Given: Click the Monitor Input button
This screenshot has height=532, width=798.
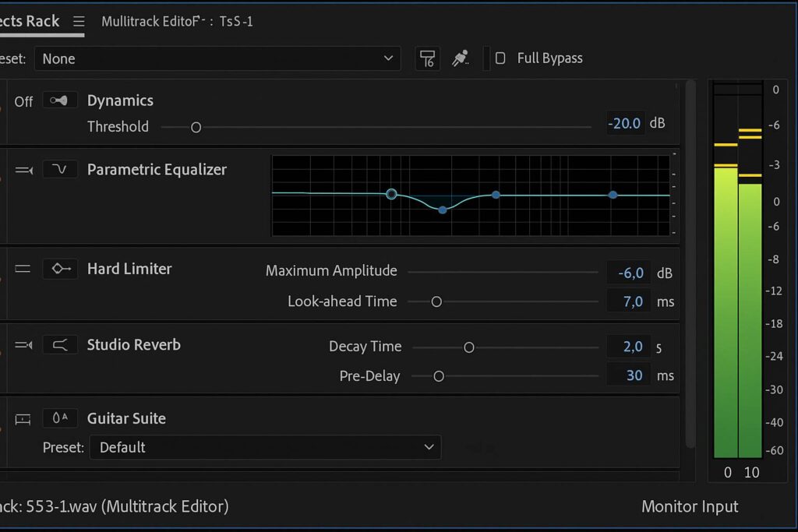Looking at the screenshot, I should click(689, 506).
